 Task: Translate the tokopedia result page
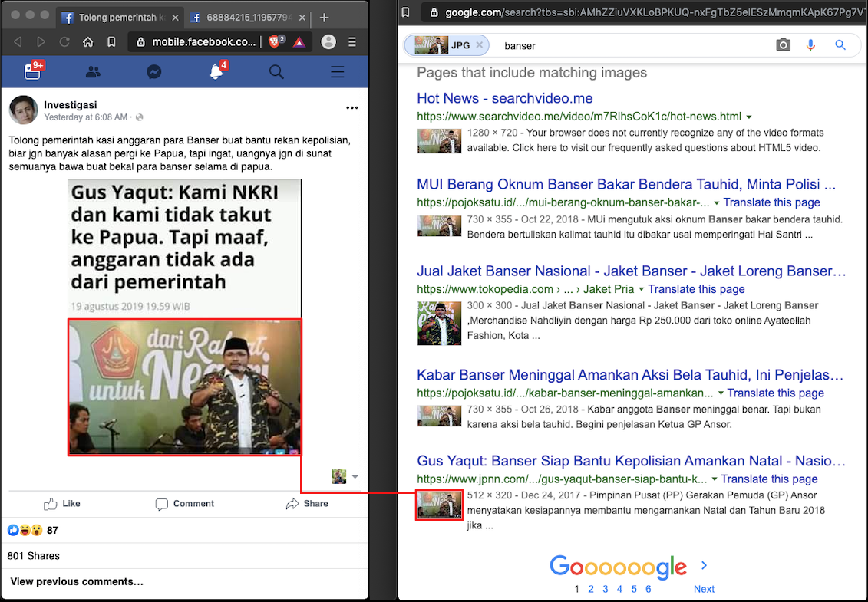tap(696, 289)
